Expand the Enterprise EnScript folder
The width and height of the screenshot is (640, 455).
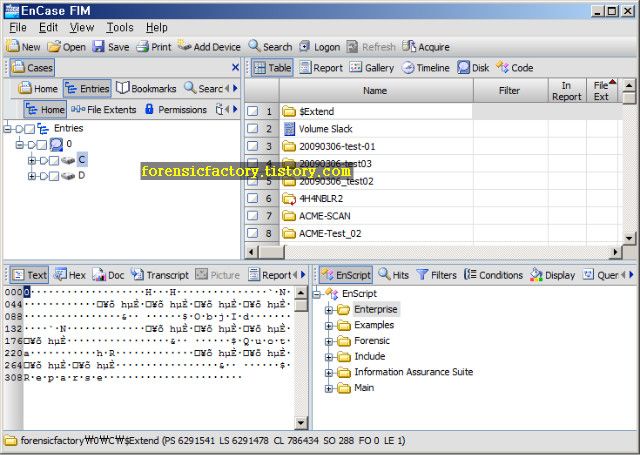click(329, 310)
